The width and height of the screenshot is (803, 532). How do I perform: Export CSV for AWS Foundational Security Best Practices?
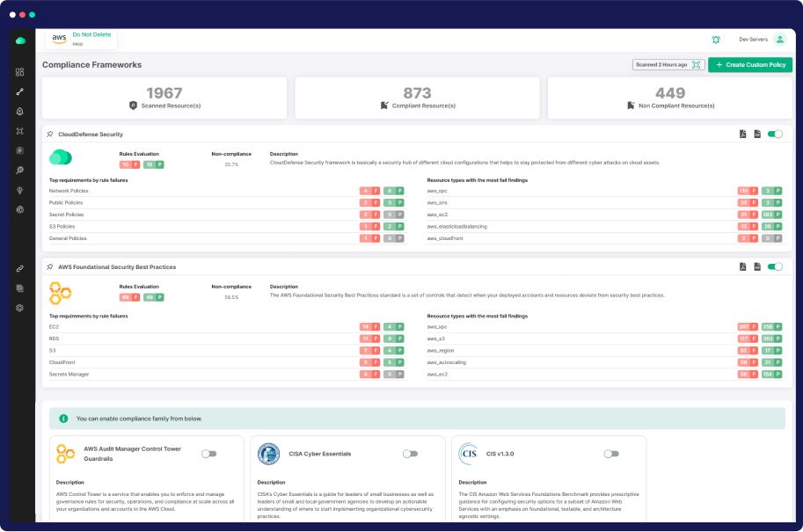[757, 266]
